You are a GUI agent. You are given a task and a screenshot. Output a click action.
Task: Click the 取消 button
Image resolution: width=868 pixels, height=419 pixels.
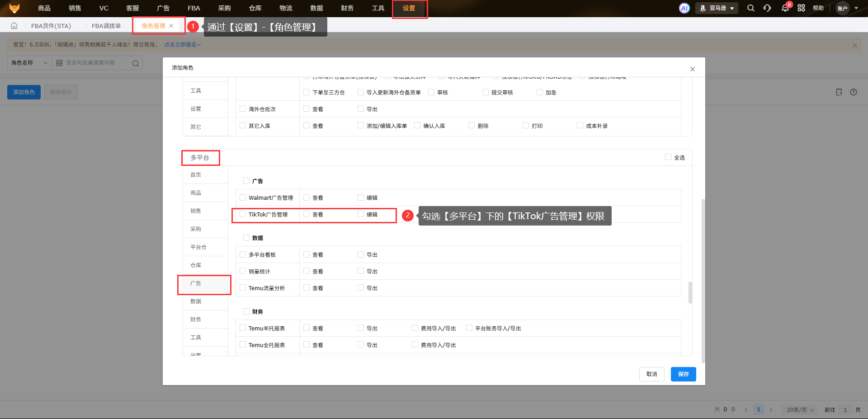(x=652, y=374)
